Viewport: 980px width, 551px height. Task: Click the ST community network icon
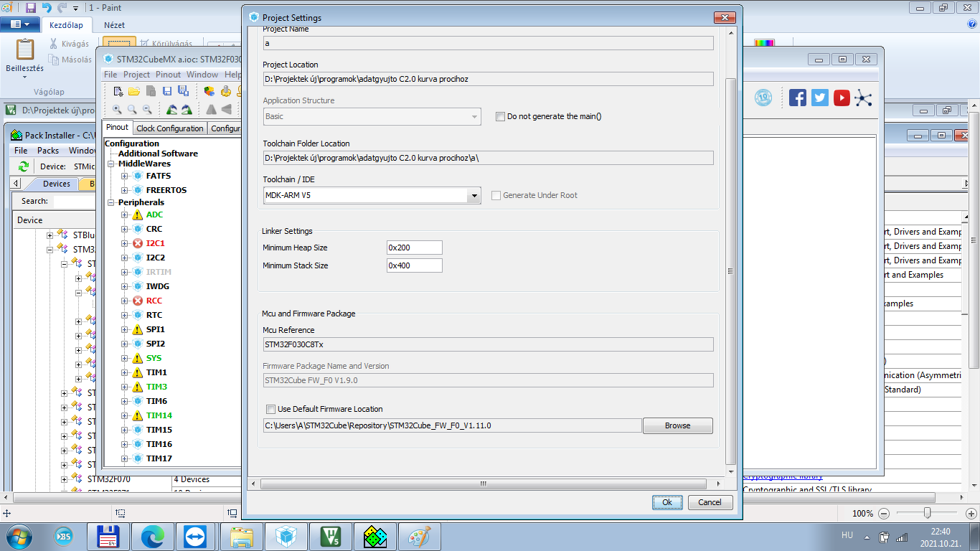(x=864, y=98)
